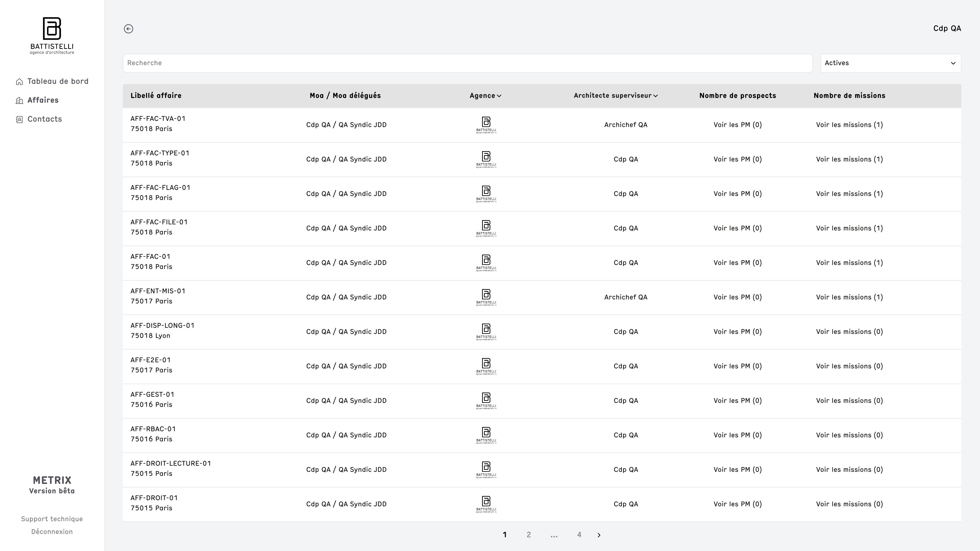This screenshot has width=980, height=551.
Task: Click 75018 Lyon address text
Action: click(150, 336)
